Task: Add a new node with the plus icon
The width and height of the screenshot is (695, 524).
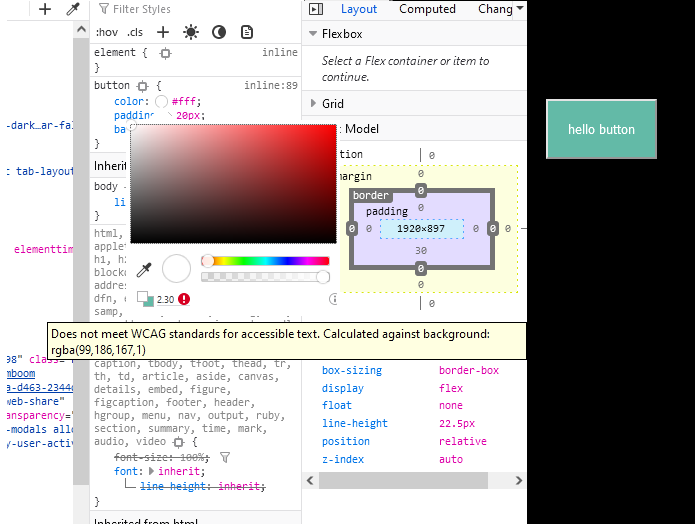Action: point(45,9)
